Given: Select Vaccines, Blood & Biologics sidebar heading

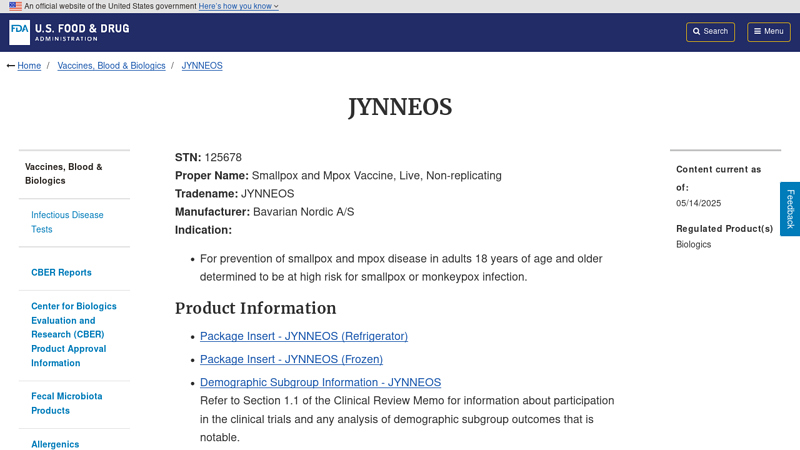Looking at the screenshot, I should [x=64, y=173].
